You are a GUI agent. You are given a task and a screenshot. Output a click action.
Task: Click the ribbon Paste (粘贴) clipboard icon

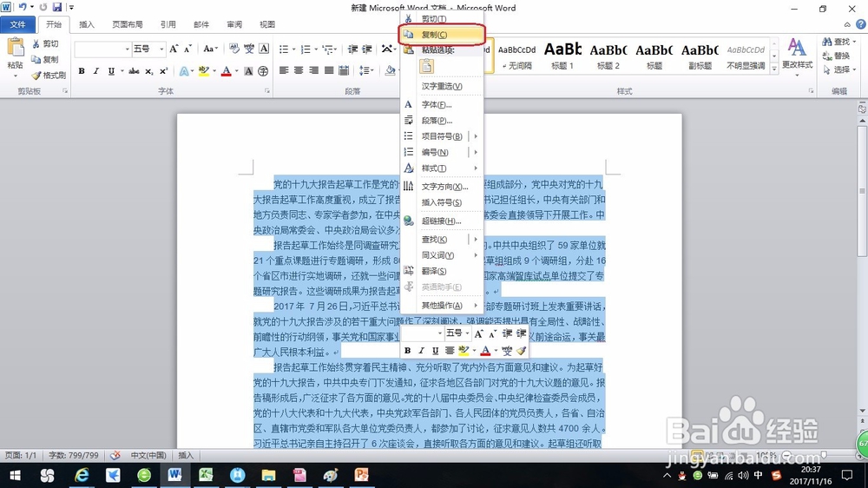[16, 48]
